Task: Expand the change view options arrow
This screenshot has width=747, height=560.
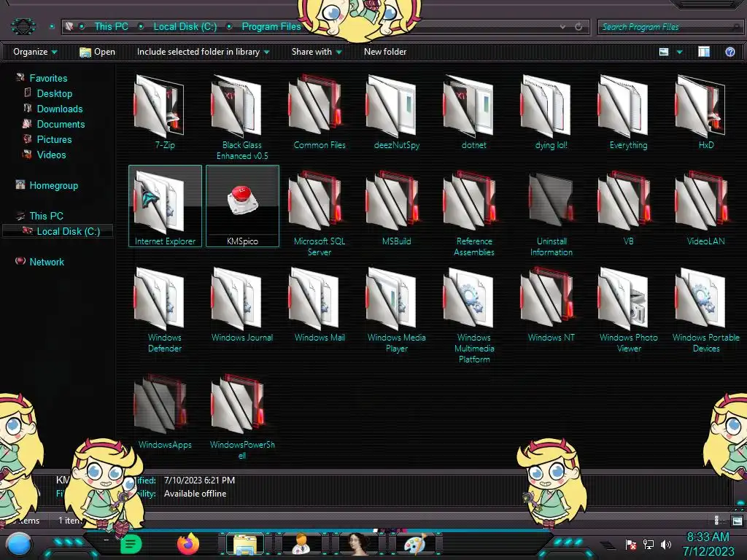Action: [679, 52]
